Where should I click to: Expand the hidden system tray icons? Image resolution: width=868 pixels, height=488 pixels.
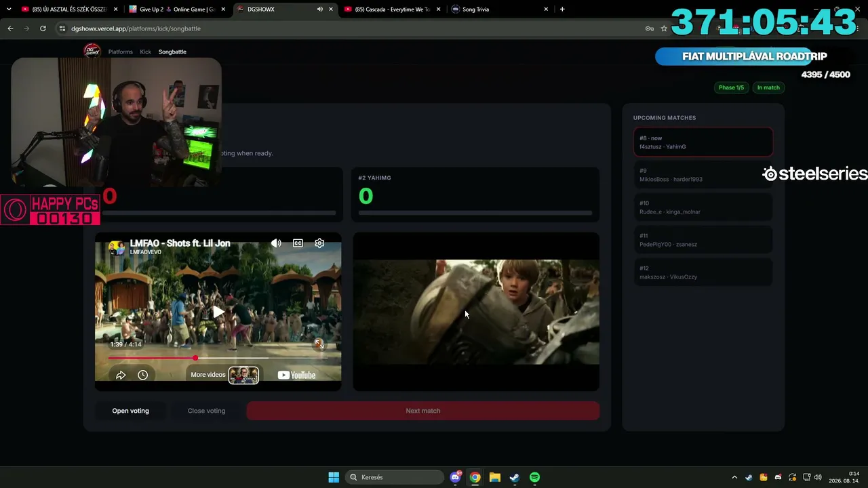coord(734,477)
